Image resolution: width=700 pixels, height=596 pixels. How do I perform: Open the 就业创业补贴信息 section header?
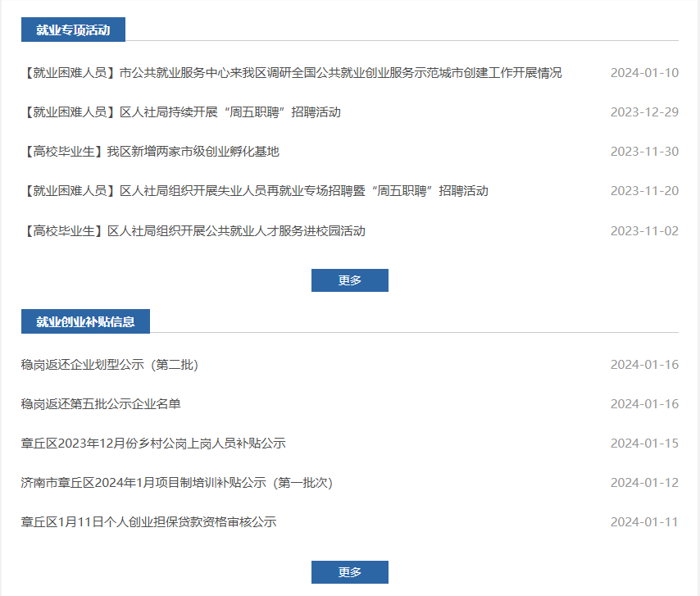(85, 321)
